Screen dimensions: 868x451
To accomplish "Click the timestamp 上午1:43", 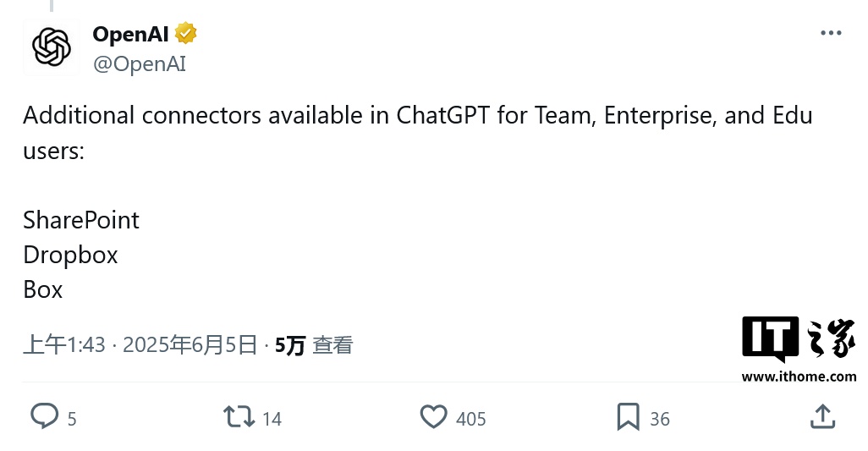I will pos(64,345).
